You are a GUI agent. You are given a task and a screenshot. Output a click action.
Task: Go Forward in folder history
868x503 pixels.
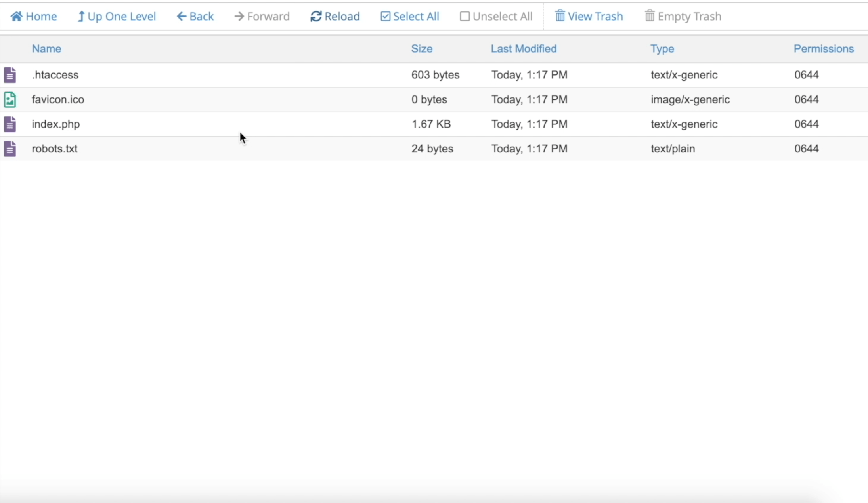click(x=262, y=16)
